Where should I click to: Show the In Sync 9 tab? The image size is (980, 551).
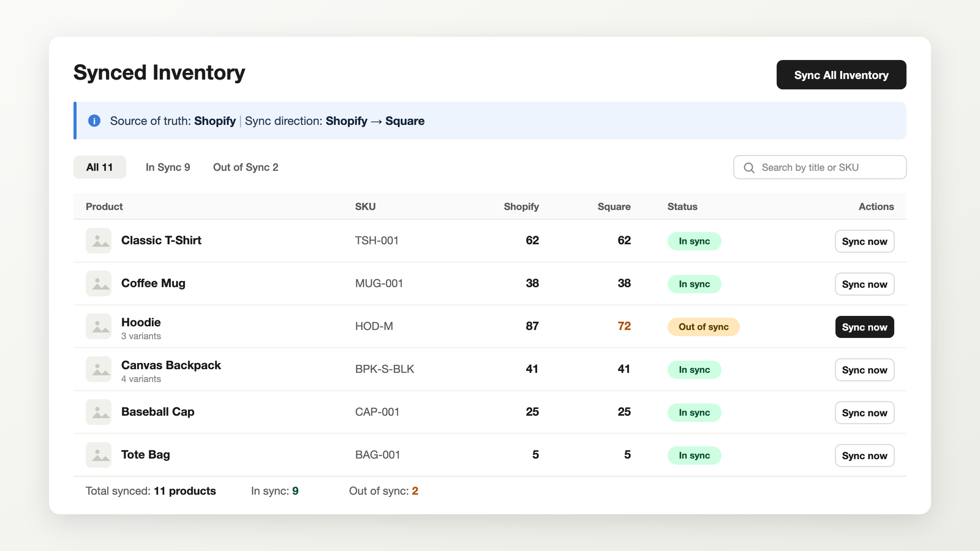168,167
